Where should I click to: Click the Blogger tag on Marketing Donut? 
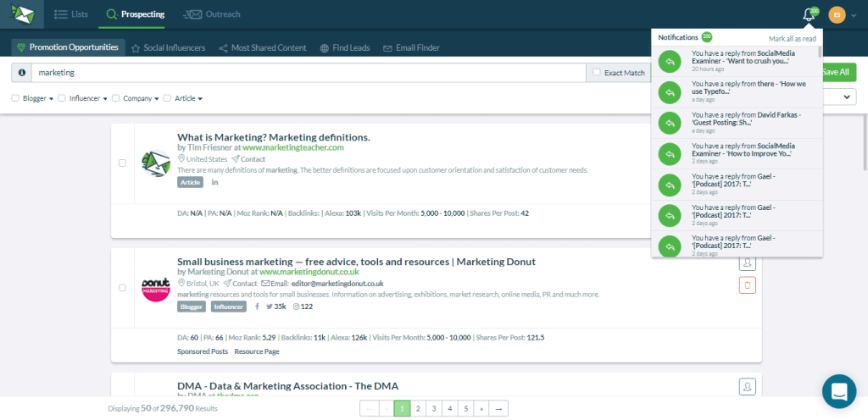click(192, 307)
